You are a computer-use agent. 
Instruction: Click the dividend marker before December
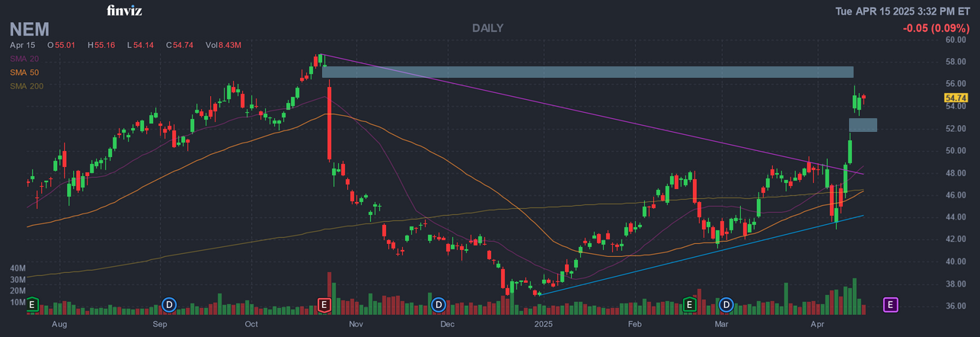click(x=439, y=305)
